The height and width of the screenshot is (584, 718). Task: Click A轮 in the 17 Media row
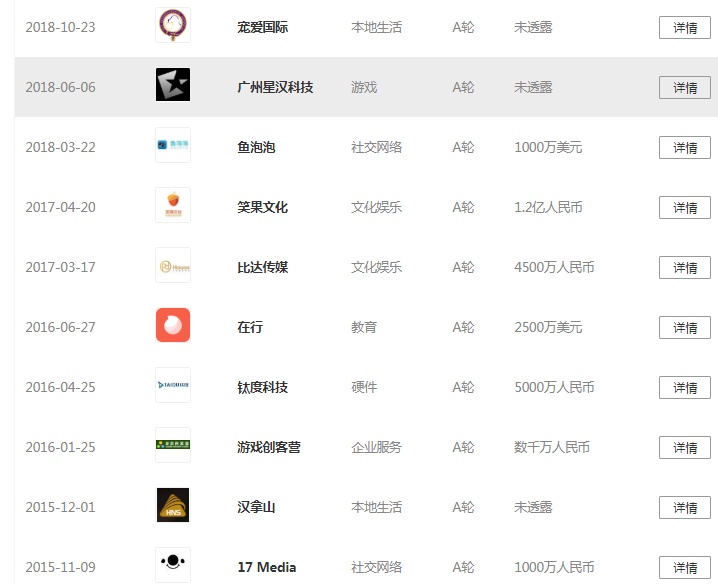[463, 568]
